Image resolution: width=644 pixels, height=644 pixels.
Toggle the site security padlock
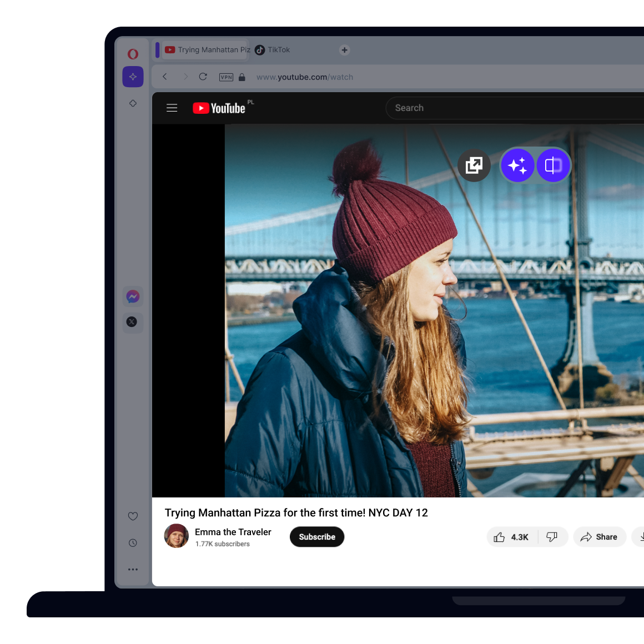pyautogui.click(x=241, y=77)
